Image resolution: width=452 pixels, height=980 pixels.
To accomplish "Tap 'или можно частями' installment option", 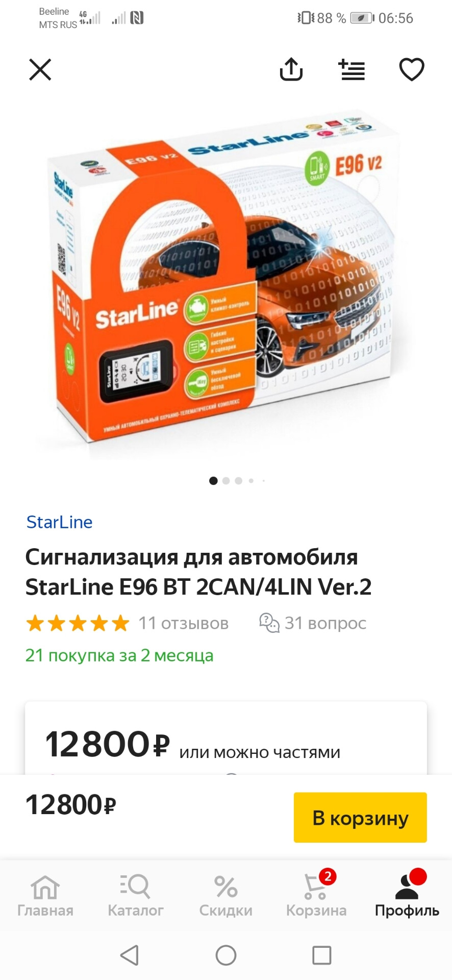I will tap(260, 752).
